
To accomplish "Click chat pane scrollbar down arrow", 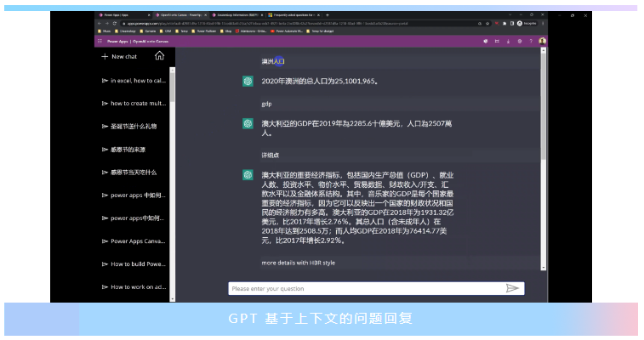I will click(544, 268).
